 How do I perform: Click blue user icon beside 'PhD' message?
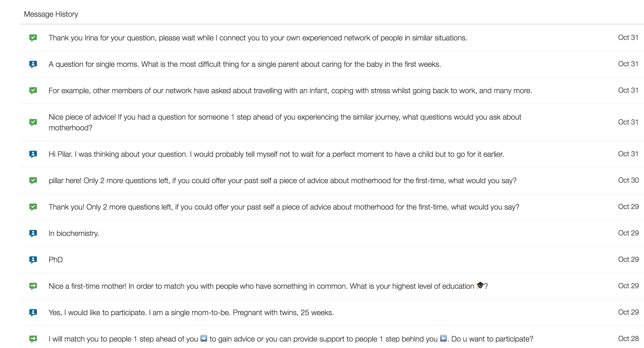pos(33,260)
